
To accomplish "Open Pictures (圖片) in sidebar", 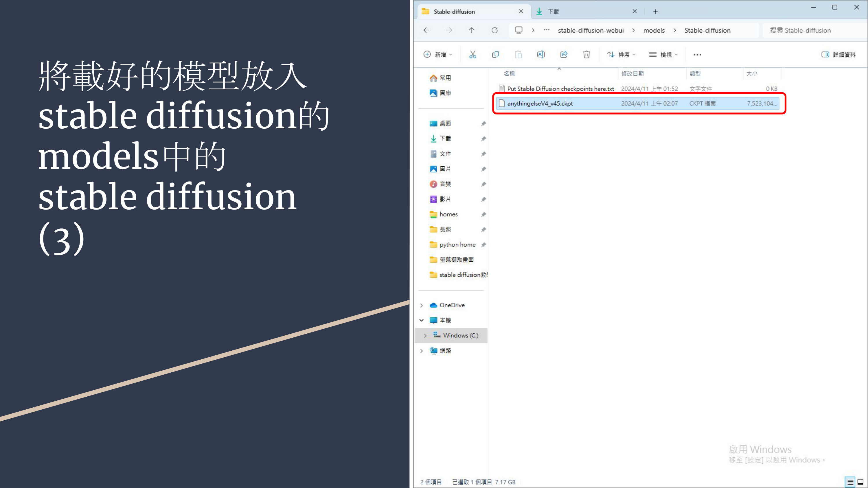I will [x=440, y=169].
